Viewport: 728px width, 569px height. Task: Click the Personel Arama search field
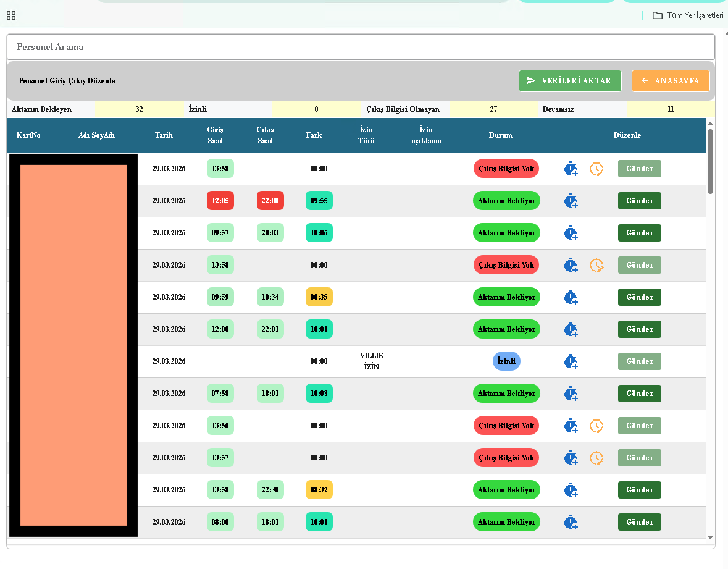pyautogui.click(x=360, y=46)
